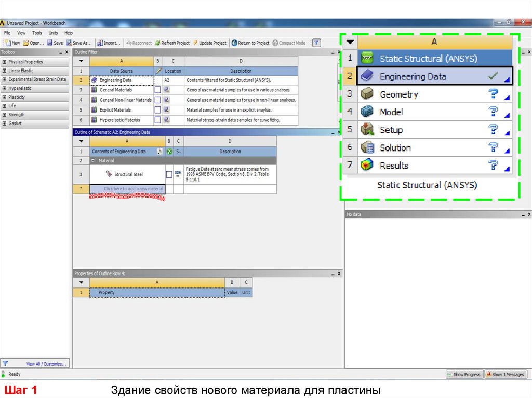Save the project using the Save icon
The height and width of the screenshot is (398, 532).
click(x=55, y=43)
